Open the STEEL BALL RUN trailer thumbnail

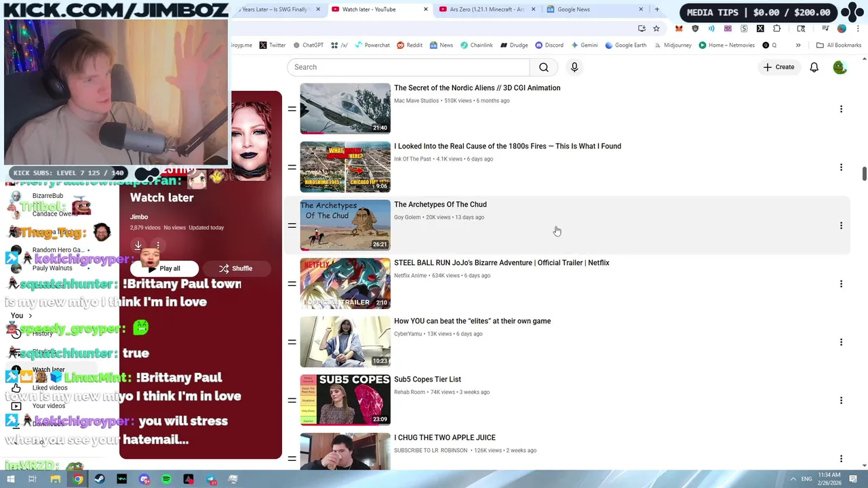tap(345, 283)
